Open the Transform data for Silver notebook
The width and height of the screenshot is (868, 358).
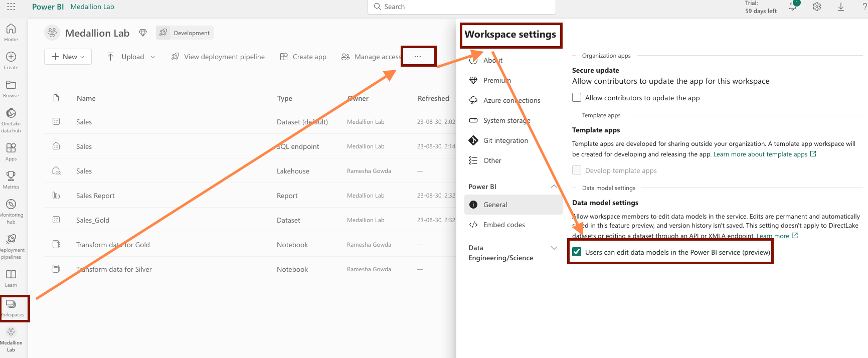(114, 269)
